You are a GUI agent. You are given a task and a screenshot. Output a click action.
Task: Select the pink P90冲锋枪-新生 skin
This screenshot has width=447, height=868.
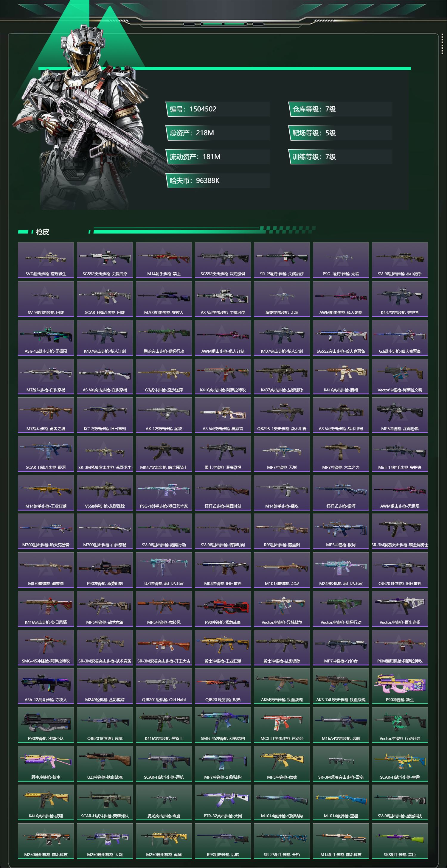click(400, 686)
